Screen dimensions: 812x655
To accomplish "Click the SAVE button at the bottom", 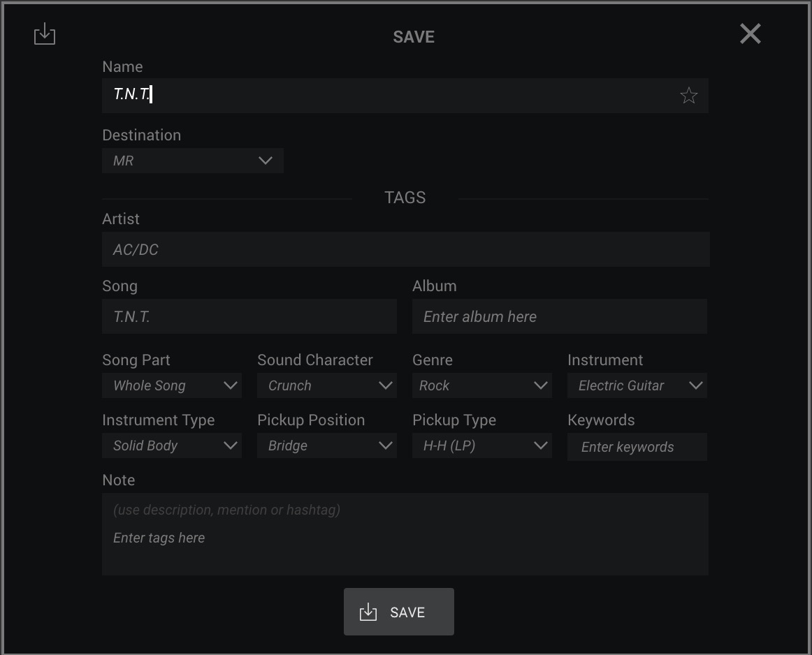I will click(399, 612).
